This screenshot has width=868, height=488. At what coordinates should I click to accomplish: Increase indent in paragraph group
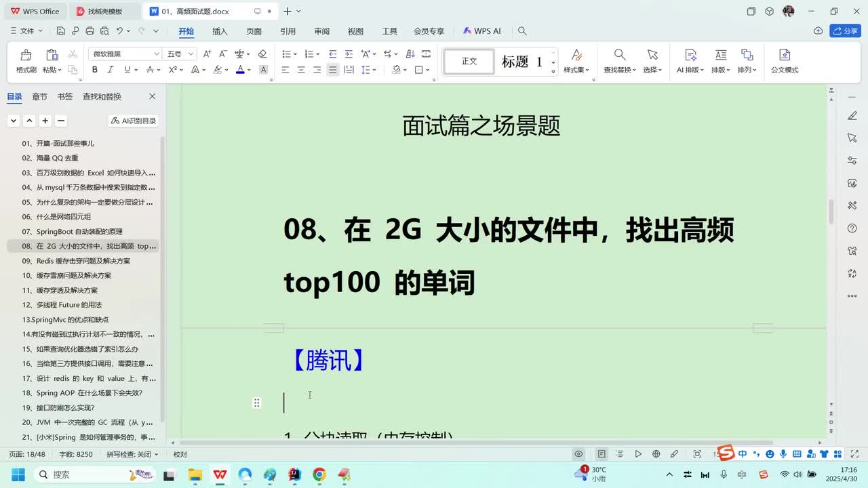click(x=349, y=54)
